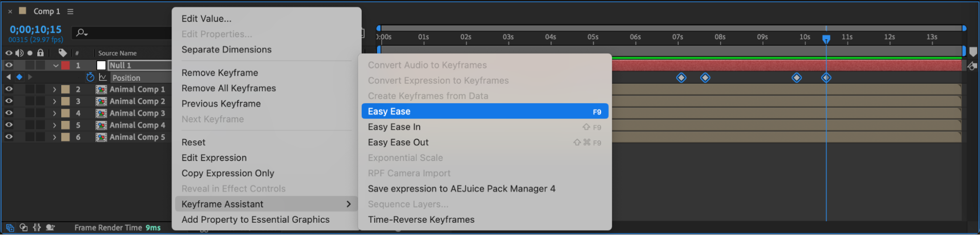Select the Position keyframe near 07s

pyautogui.click(x=681, y=78)
